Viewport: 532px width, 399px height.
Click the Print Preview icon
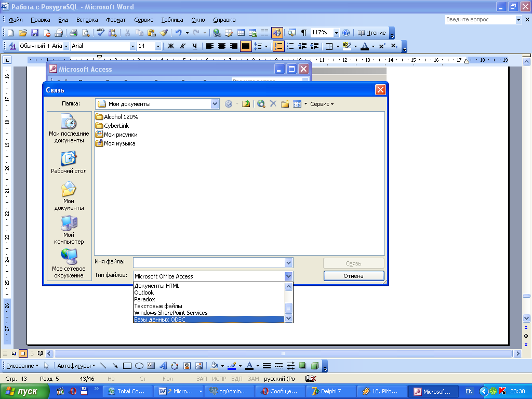(x=86, y=33)
